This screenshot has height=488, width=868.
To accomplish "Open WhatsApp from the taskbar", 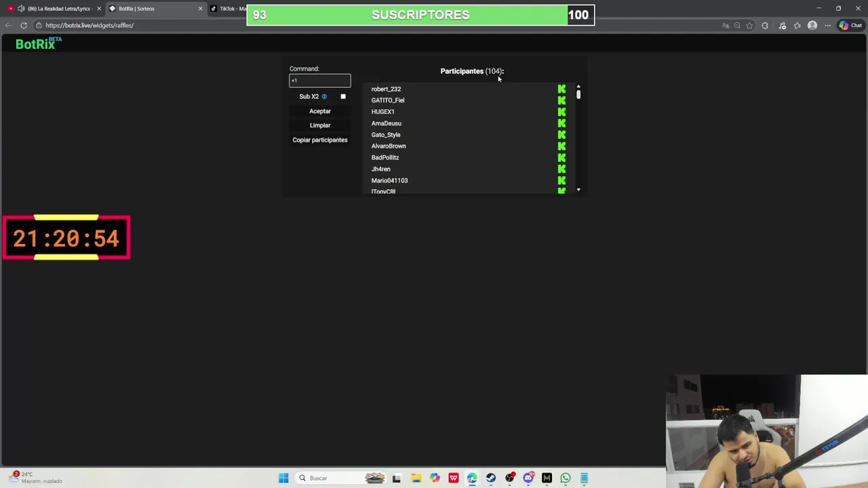I will [x=565, y=478].
